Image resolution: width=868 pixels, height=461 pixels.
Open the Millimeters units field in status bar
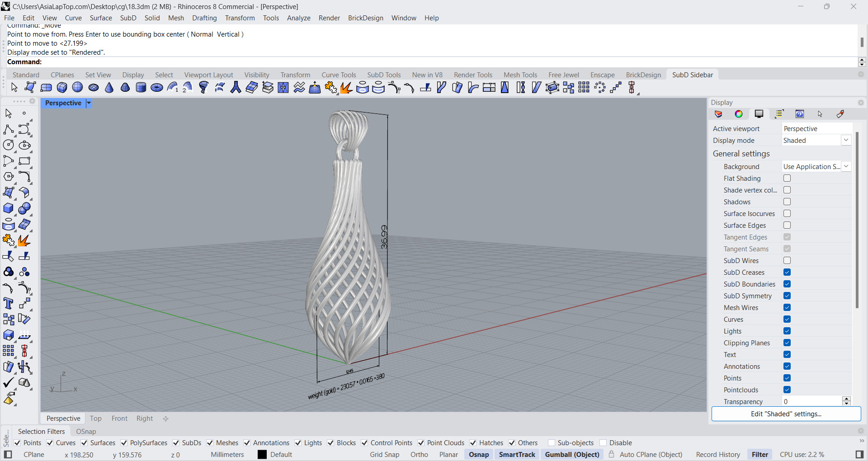click(227, 455)
